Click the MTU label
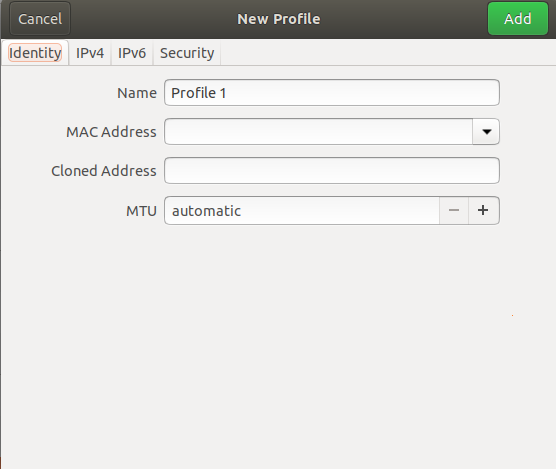556x469 pixels. 141,211
